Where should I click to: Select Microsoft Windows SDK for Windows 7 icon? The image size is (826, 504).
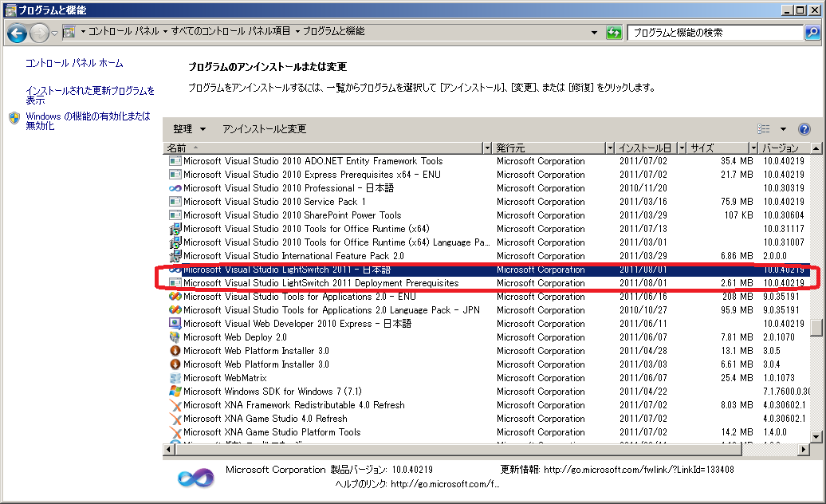click(175, 392)
